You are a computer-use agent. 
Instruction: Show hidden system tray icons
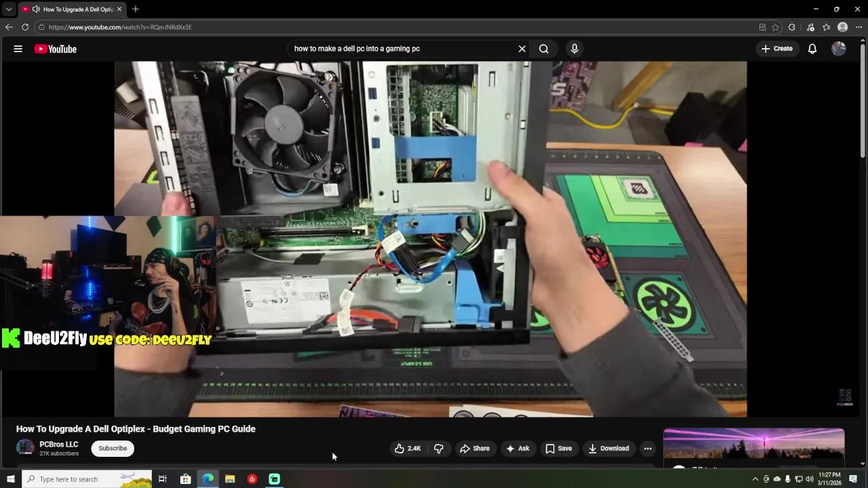pyautogui.click(x=755, y=479)
